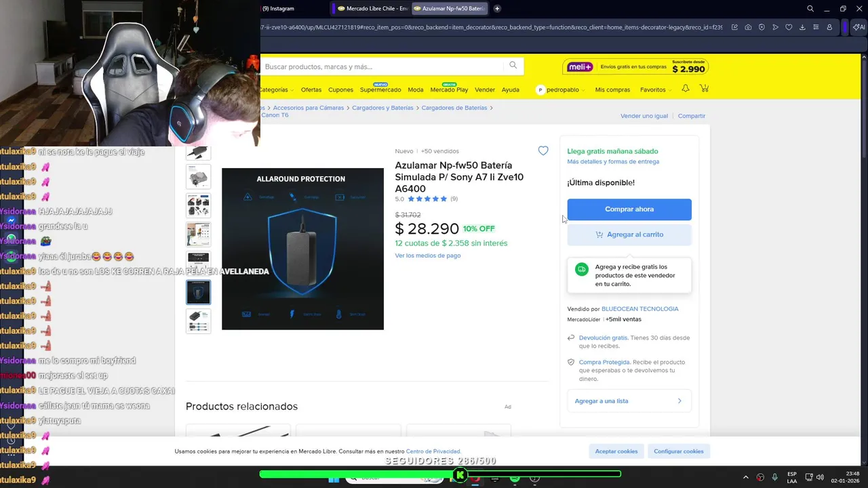Open Centro de Privacidad link
868x488 pixels.
pos(433,451)
